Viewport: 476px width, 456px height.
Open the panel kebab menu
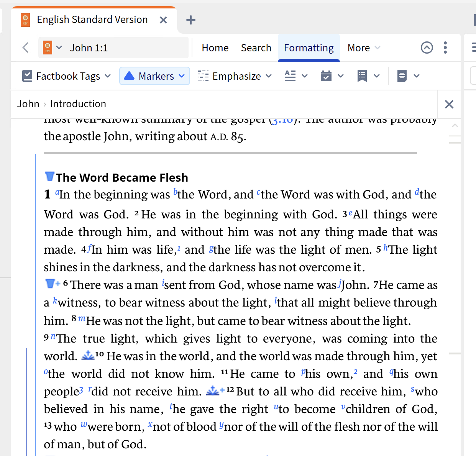pyautogui.click(x=445, y=48)
